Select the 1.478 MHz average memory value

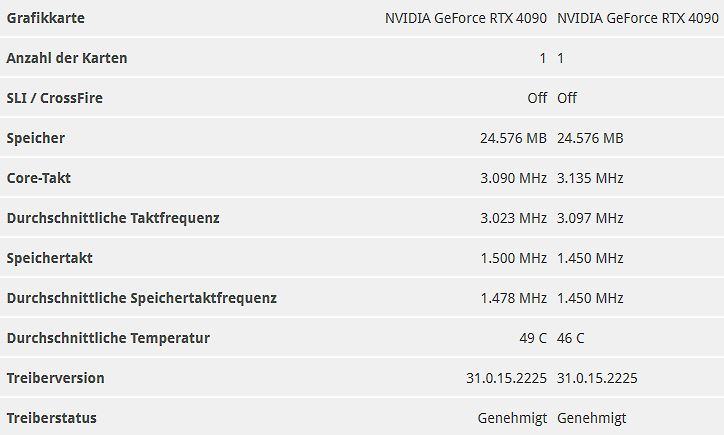coord(513,298)
